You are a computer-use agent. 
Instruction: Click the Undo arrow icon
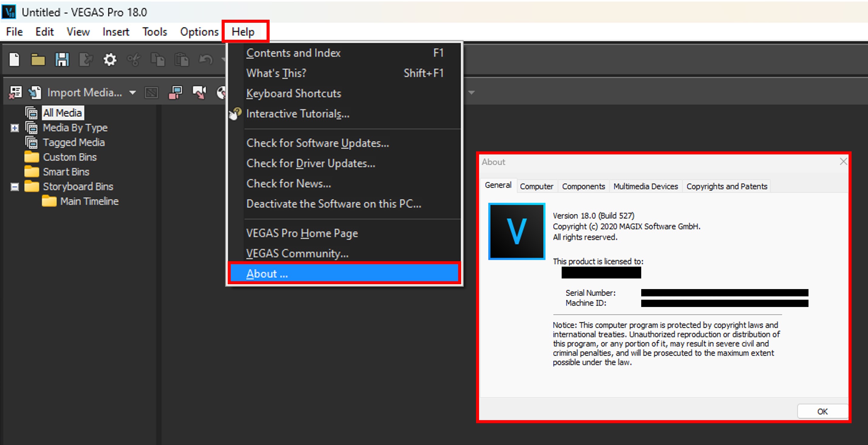(206, 60)
